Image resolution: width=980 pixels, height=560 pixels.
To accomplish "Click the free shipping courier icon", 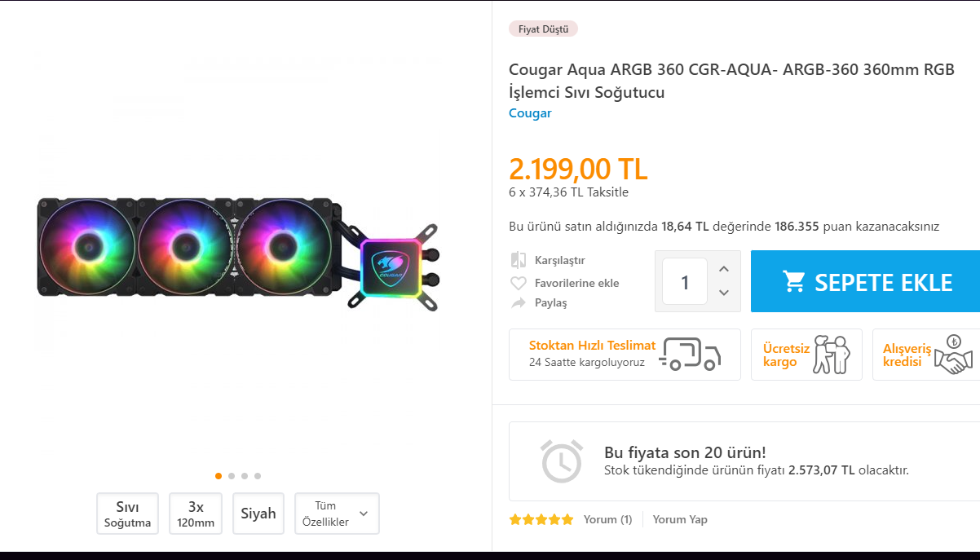I will (832, 355).
